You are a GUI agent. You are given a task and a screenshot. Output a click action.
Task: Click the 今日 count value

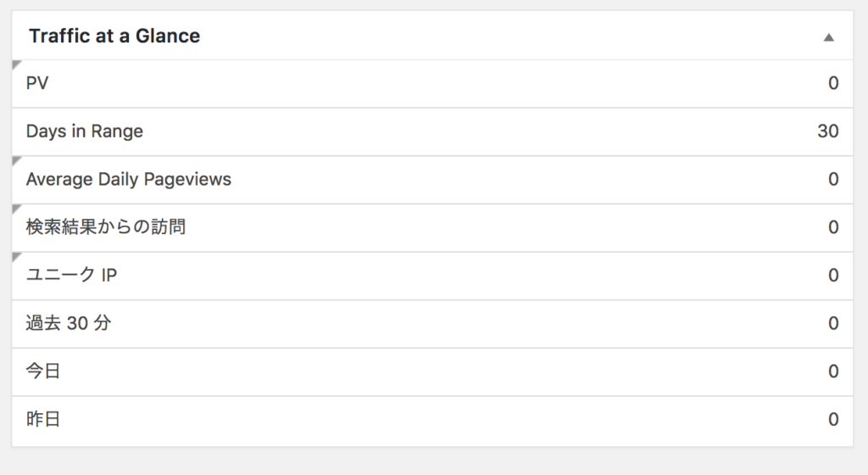(832, 372)
